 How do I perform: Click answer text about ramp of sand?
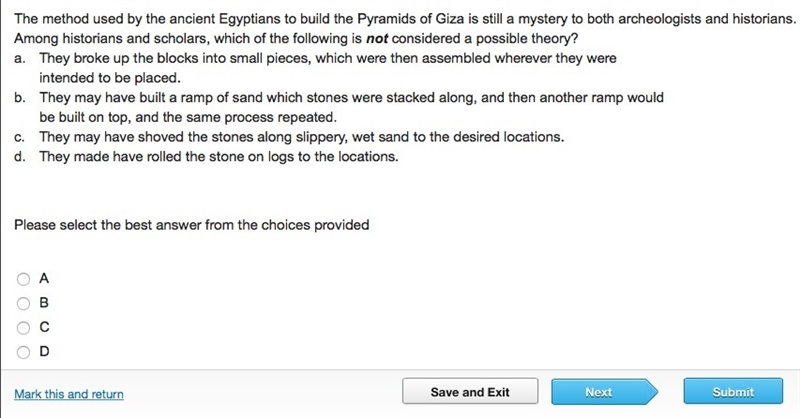pos(352,107)
